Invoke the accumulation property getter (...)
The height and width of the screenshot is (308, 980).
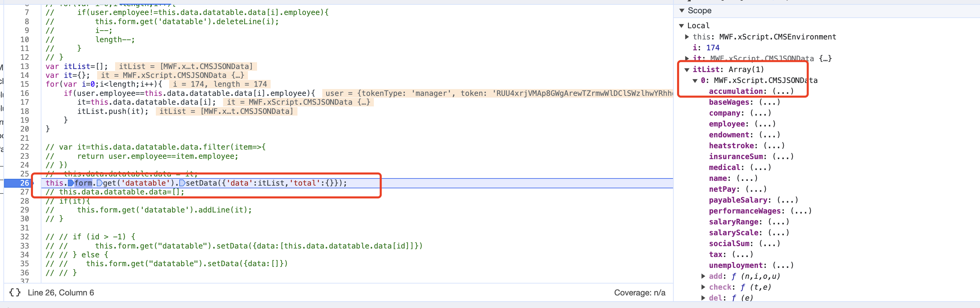click(783, 91)
